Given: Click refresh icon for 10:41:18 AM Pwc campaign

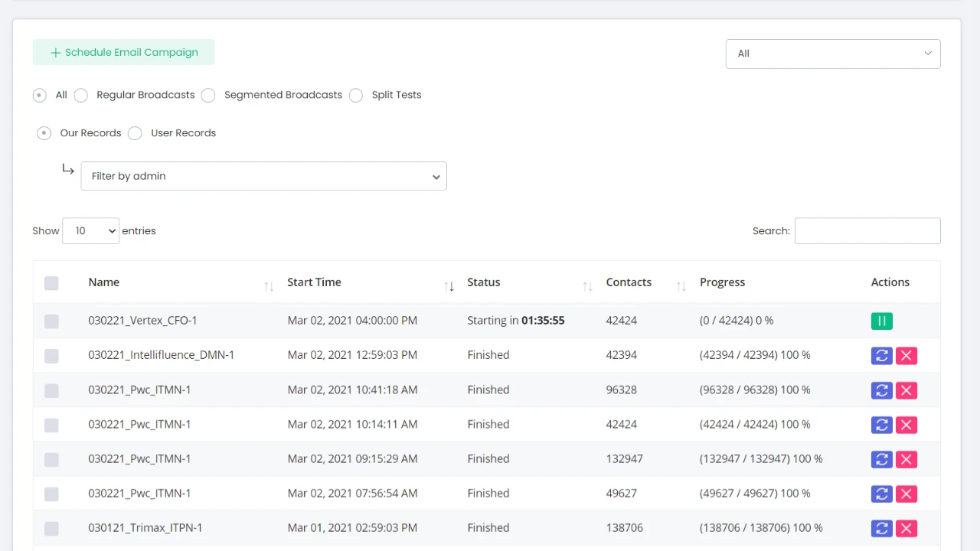Looking at the screenshot, I should point(882,390).
